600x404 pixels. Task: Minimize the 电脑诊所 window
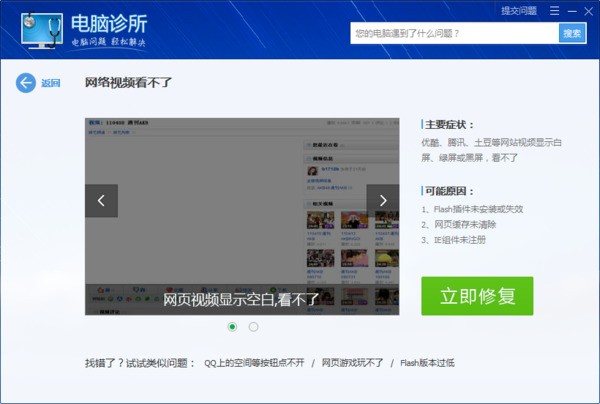(572, 11)
